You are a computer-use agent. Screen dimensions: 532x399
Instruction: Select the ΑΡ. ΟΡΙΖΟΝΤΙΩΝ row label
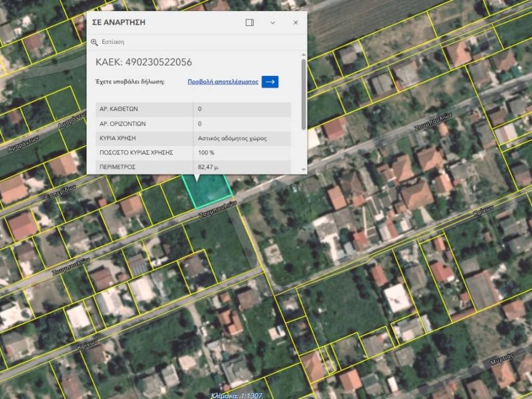(122, 124)
